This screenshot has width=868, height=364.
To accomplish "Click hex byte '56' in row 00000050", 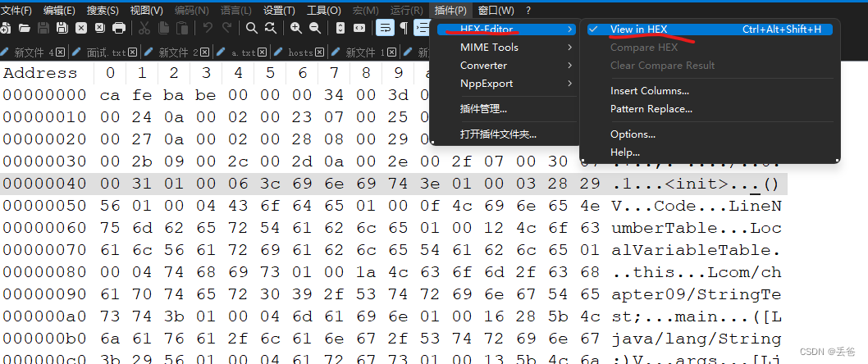I will click(x=110, y=206).
